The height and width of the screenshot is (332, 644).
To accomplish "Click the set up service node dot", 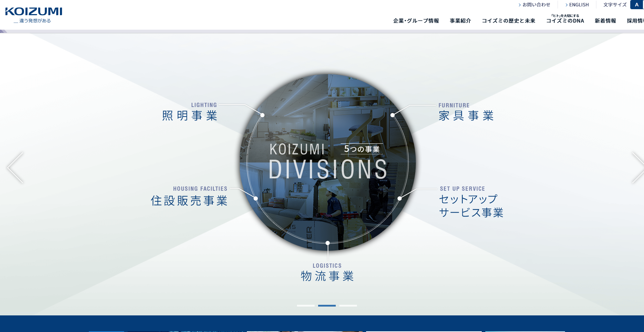I will point(400,198).
